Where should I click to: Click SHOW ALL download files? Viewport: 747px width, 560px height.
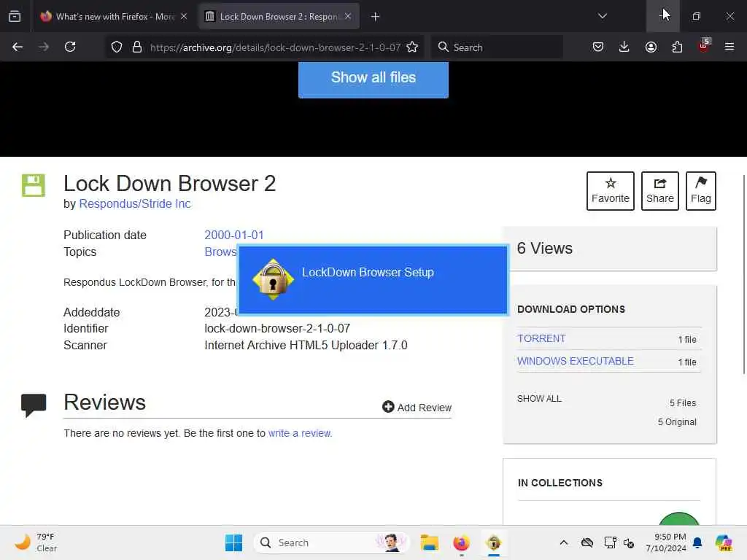(539, 399)
